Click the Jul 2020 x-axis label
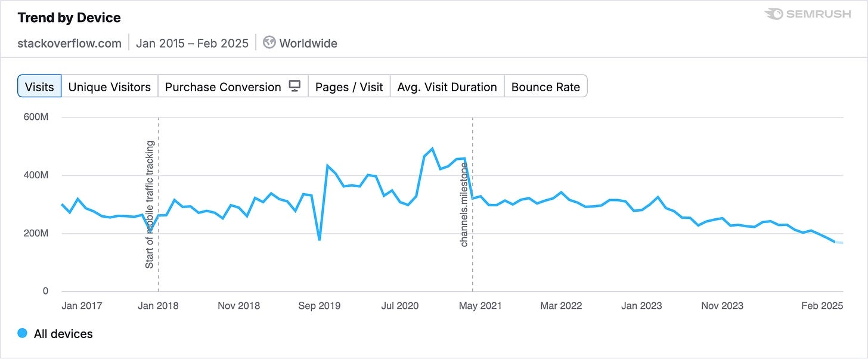Image resolution: width=868 pixels, height=359 pixels. point(399,306)
